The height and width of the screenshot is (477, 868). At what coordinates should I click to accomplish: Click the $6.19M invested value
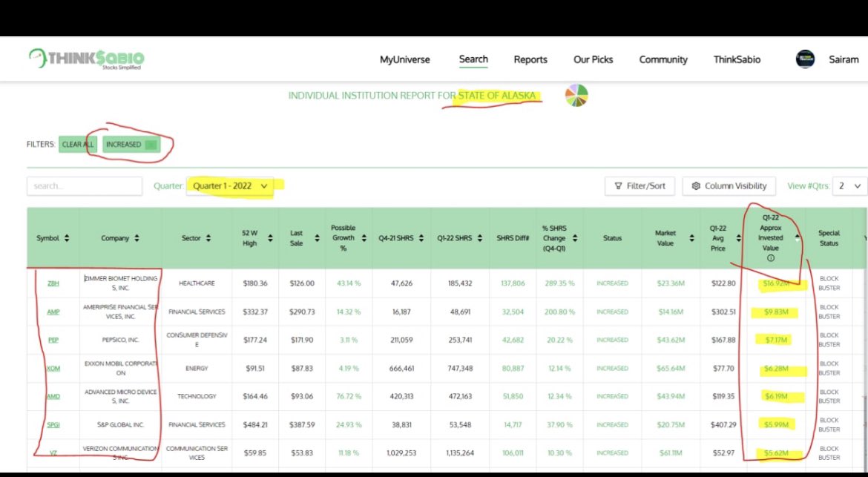point(775,397)
